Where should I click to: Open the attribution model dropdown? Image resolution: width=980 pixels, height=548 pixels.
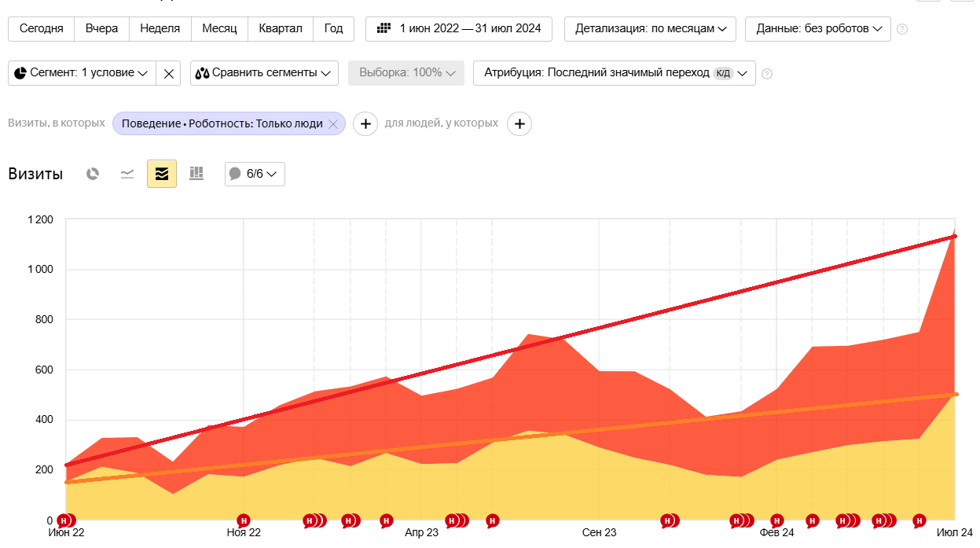tap(615, 73)
